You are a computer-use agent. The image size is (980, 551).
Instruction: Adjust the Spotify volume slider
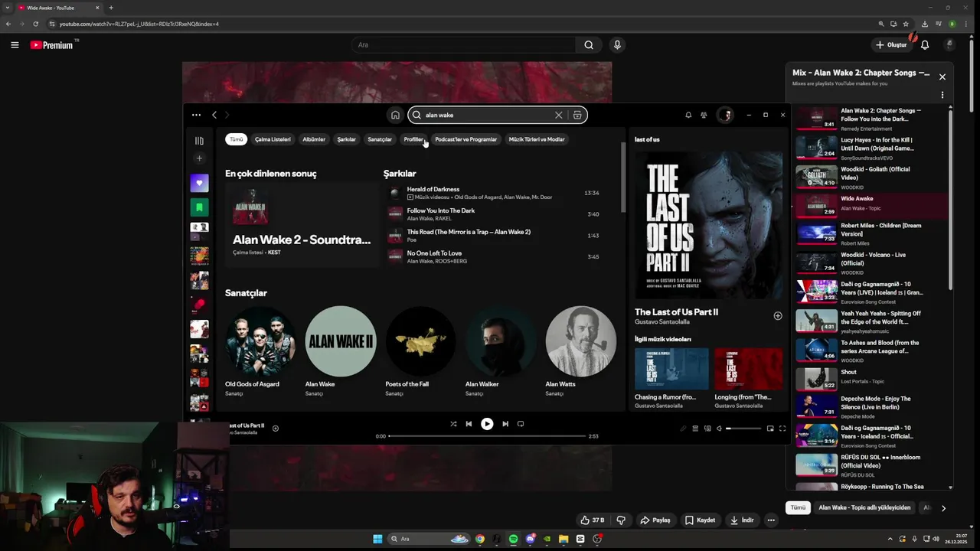point(743,429)
